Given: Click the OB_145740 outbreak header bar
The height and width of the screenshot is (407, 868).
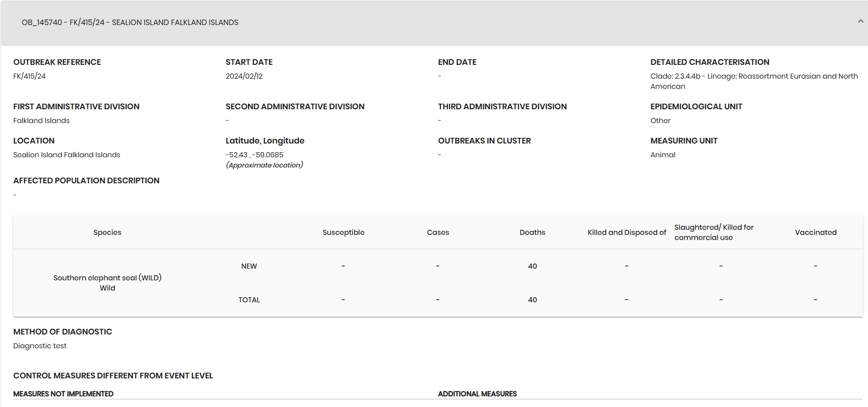Looking at the screenshot, I should pyautogui.click(x=434, y=22).
